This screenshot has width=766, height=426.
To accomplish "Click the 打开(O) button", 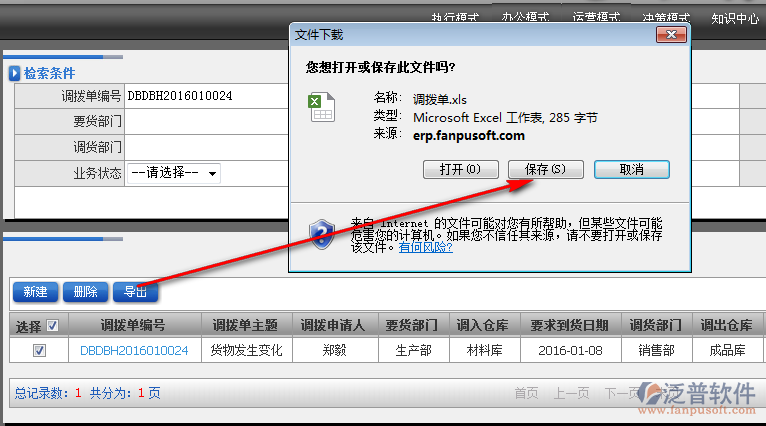I will click(461, 170).
